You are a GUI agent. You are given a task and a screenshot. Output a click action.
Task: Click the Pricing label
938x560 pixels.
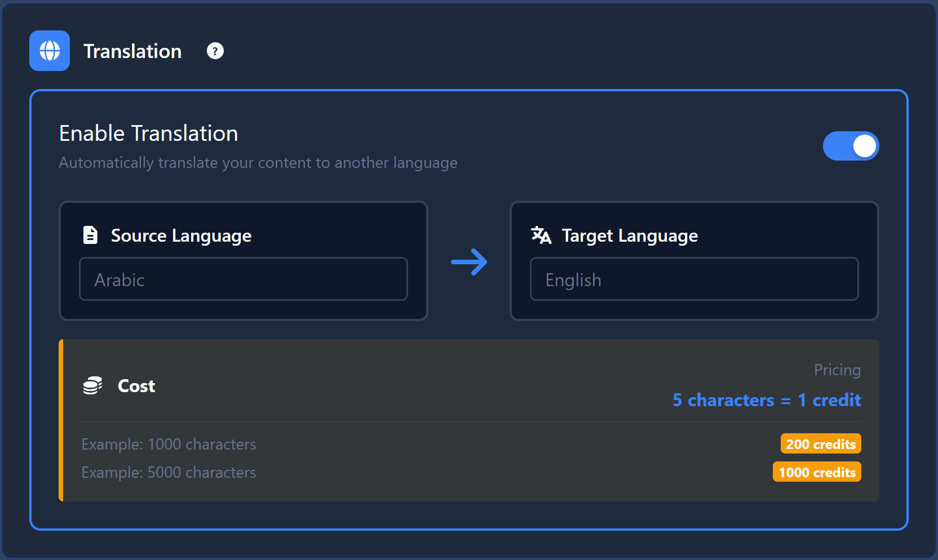point(837,370)
